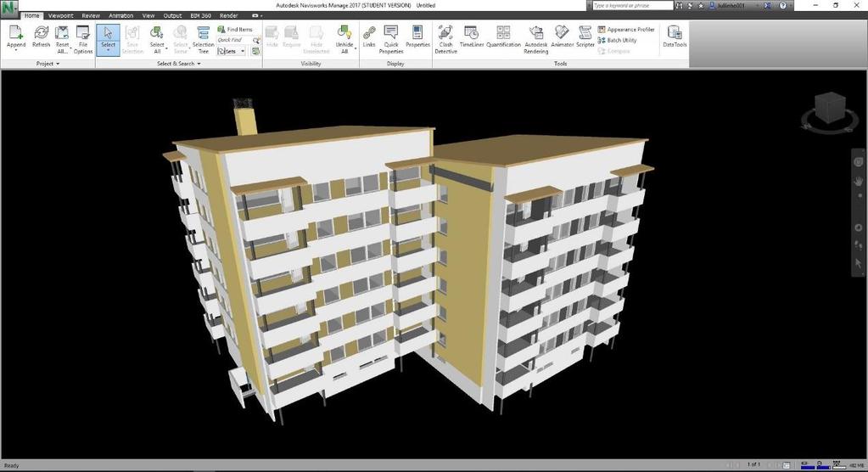Screen dimensions: 868x472
Task: Open Clash Detective tool
Action: click(x=445, y=39)
